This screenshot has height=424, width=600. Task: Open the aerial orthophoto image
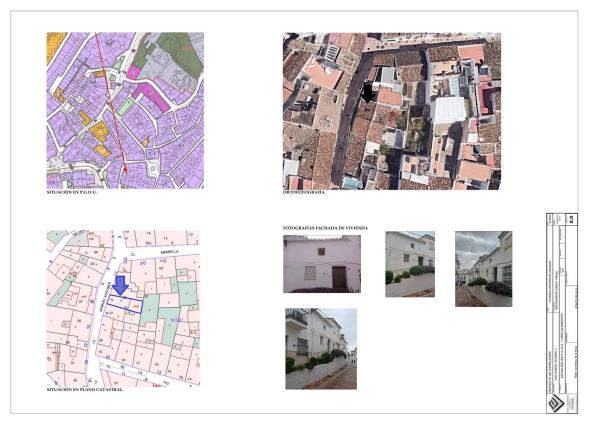click(x=392, y=110)
